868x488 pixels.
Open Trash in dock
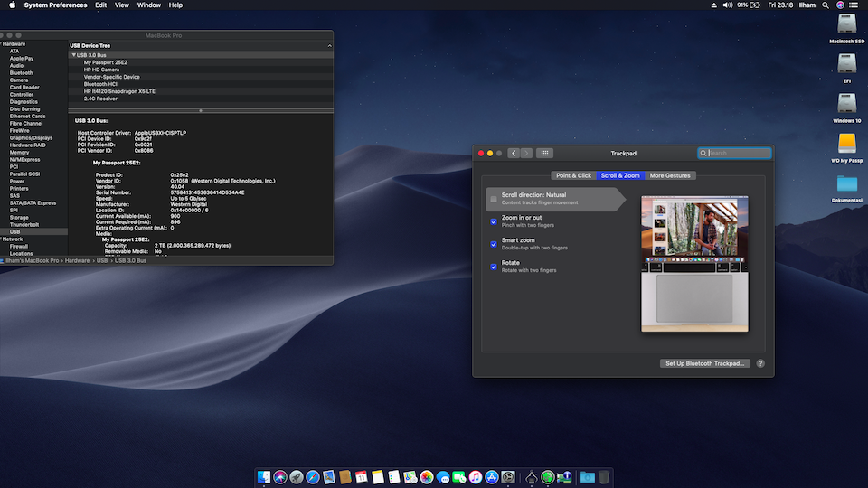604,477
